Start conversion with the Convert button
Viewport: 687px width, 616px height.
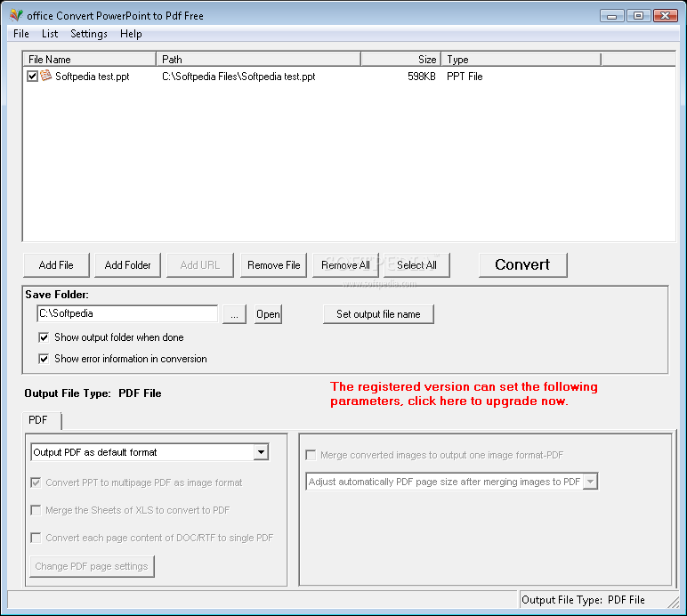click(522, 265)
